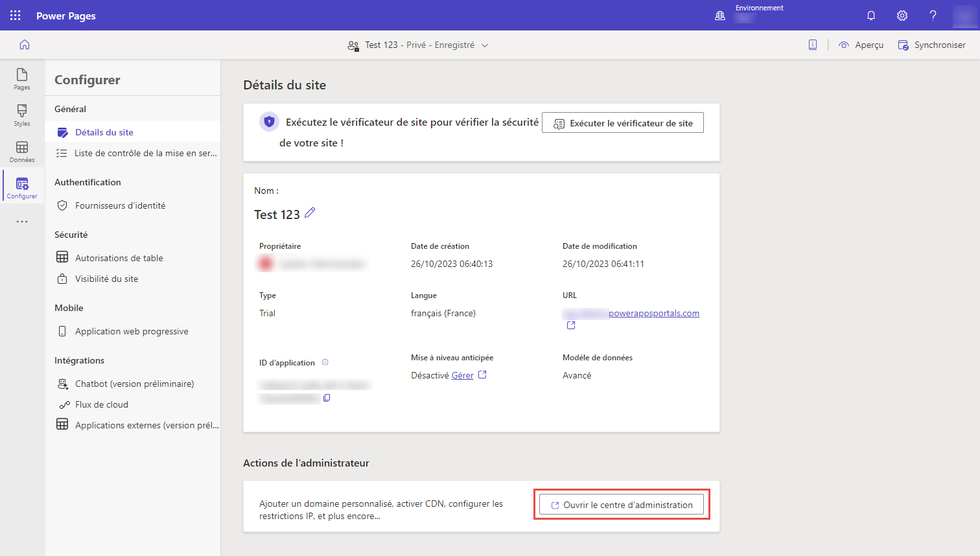Click the Gérer link
The width and height of the screenshot is (980, 556).
[x=463, y=375]
